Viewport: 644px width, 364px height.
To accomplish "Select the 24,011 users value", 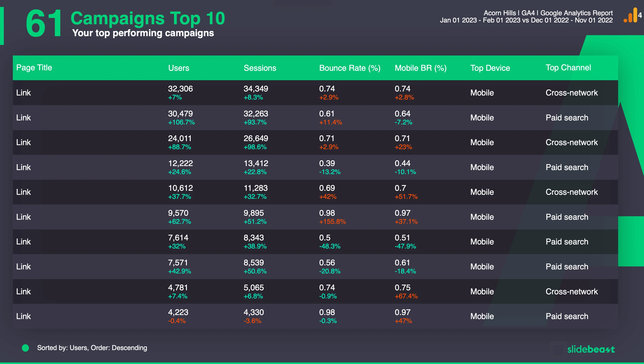I will (x=180, y=138).
